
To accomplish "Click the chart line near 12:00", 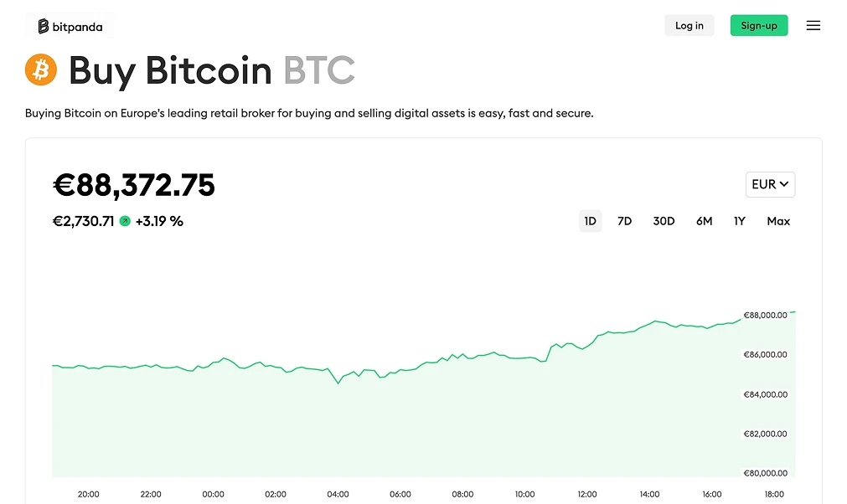I will coord(587,342).
